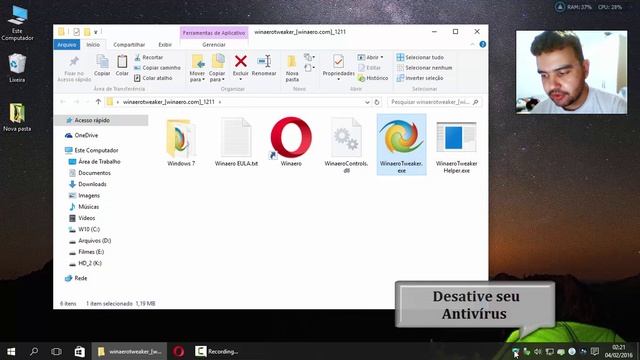The image size is (640, 360).
Task: Open the Task View taskbar icon
Action: [56, 351]
